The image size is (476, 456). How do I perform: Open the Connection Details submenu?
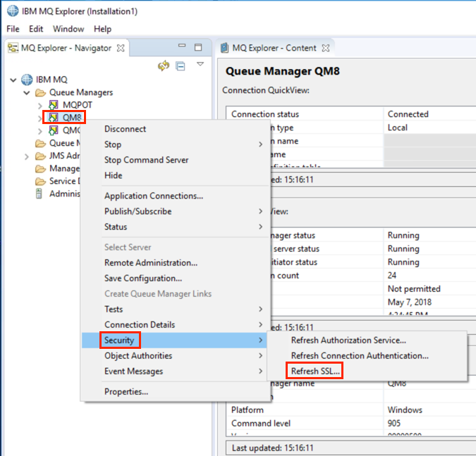(176, 325)
